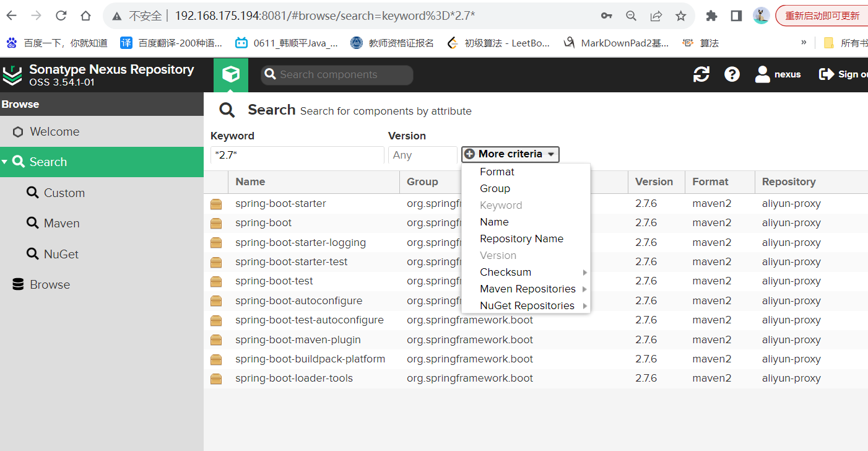The image size is (868, 451).
Task: Click the browser forward arrow
Action: click(x=37, y=15)
